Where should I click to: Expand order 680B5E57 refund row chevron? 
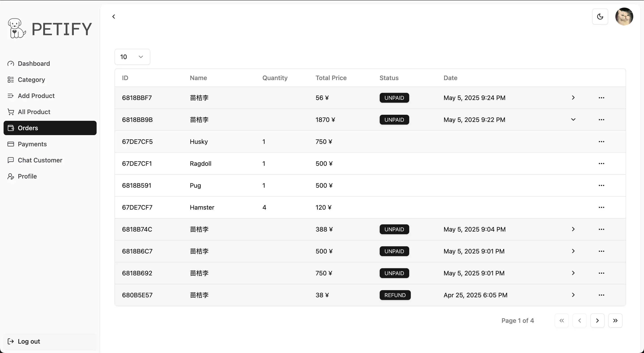573,295
